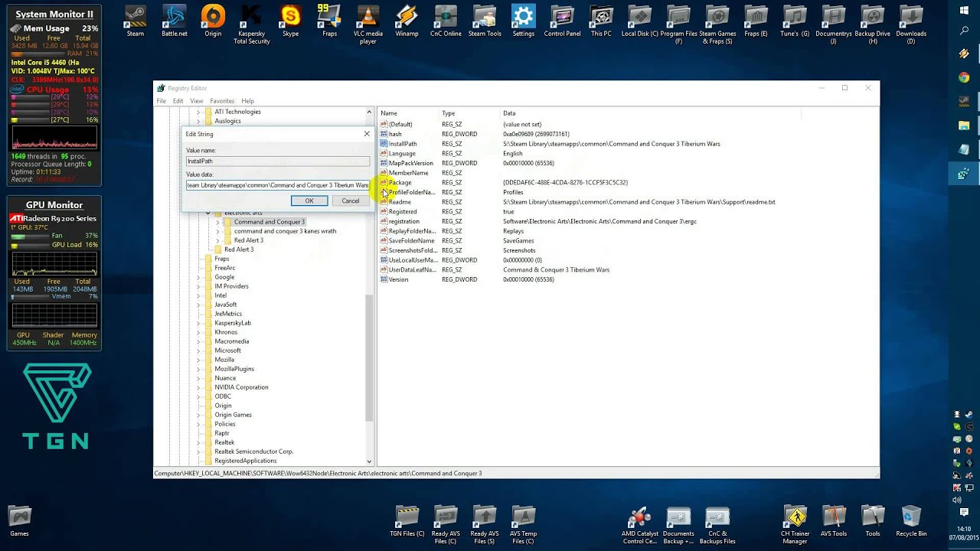Open the CnC Online shortcut

pos(446,21)
